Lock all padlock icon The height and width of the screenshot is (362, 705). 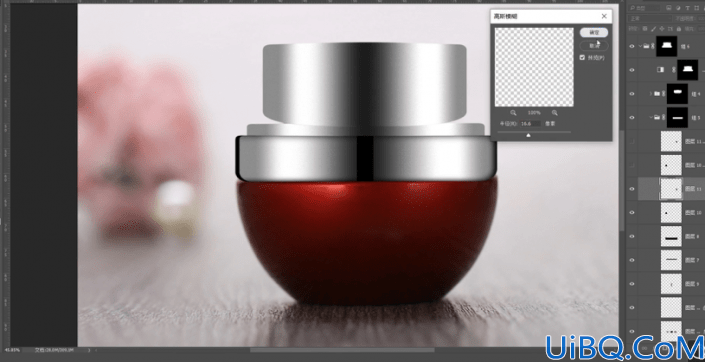point(678,29)
